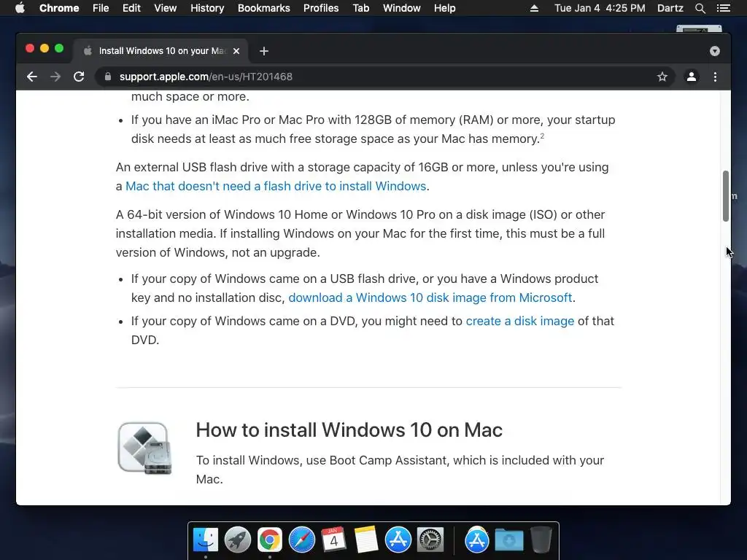This screenshot has height=560, width=747.
Task: Reload the Apple support page
Action: [x=79, y=77]
